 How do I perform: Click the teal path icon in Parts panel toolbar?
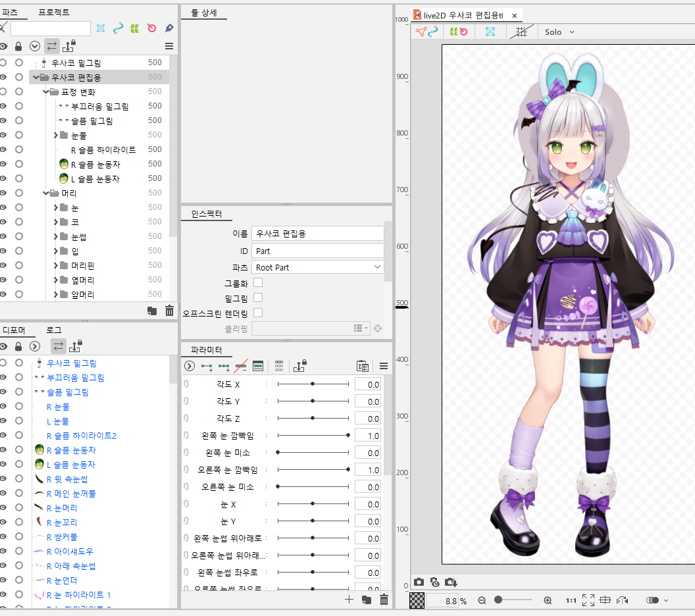118,28
